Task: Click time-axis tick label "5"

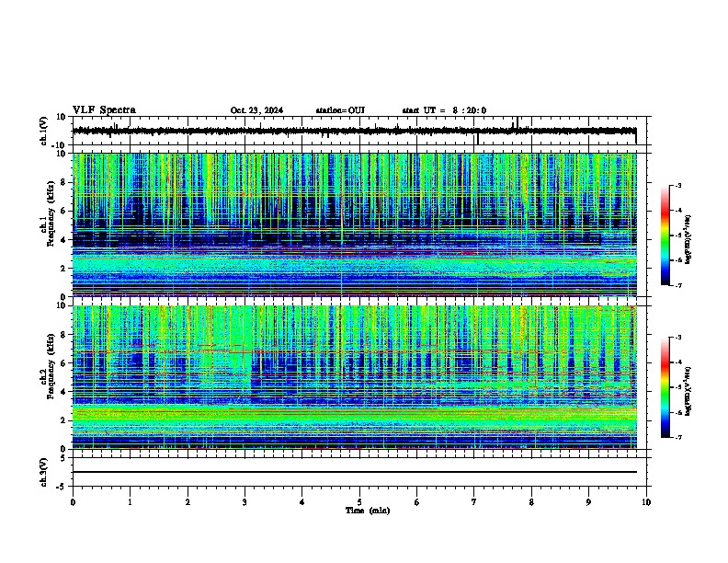Action: click(359, 502)
